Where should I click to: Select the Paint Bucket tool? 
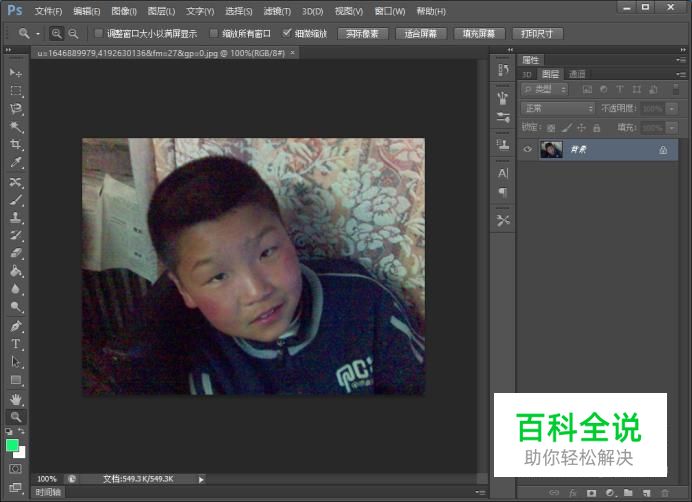16,271
